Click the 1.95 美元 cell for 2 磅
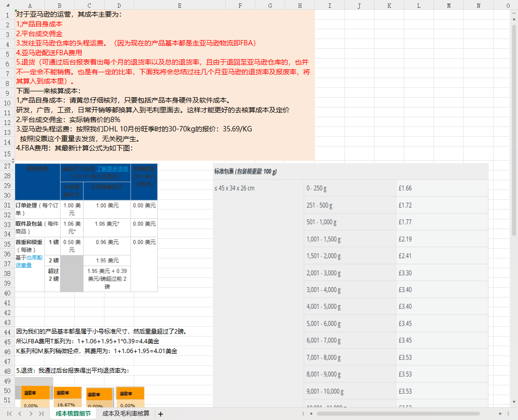518x420 pixels. pos(107,260)
